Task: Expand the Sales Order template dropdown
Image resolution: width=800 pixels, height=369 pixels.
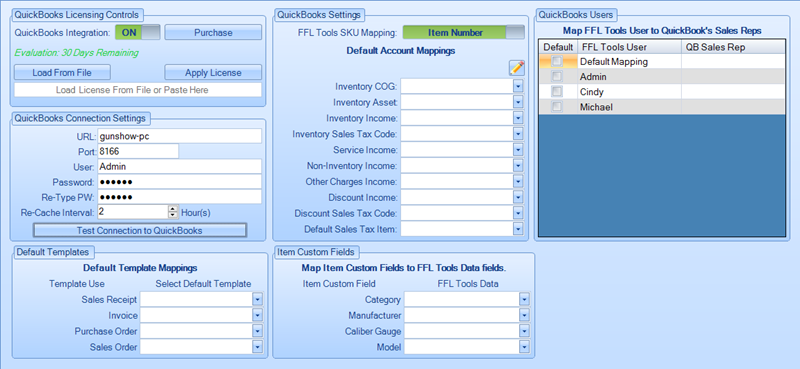Action: tap(258, 347)
